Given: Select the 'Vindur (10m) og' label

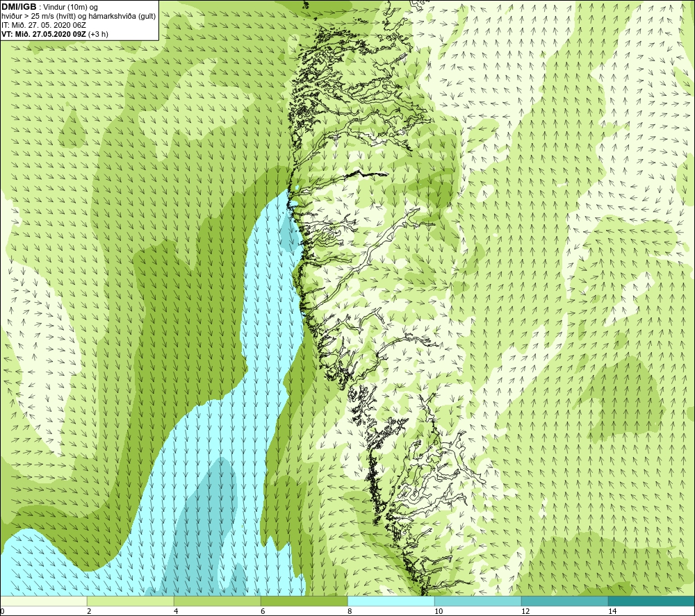Looking at the screenshot, I should point(70,8).
